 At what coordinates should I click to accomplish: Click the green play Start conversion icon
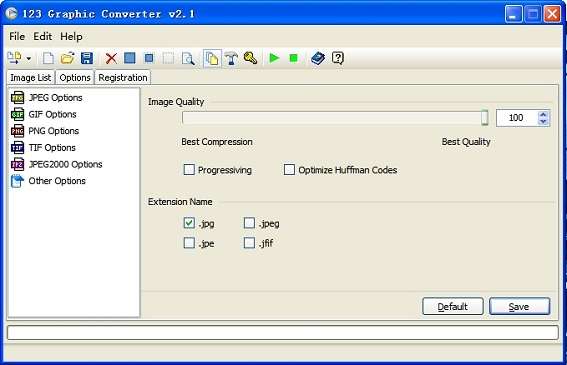click(x=274, y=58)
